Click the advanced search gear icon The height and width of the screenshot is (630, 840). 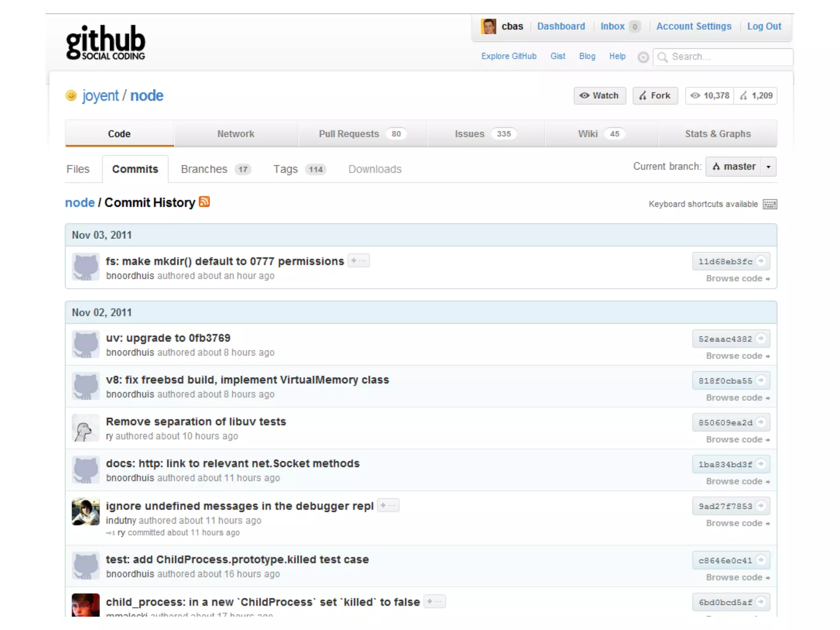(643, 57)
